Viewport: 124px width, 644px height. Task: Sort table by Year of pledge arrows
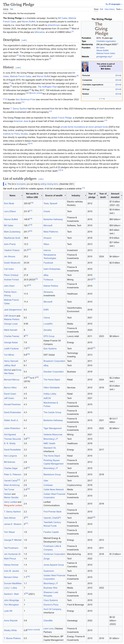click(97, 196)
